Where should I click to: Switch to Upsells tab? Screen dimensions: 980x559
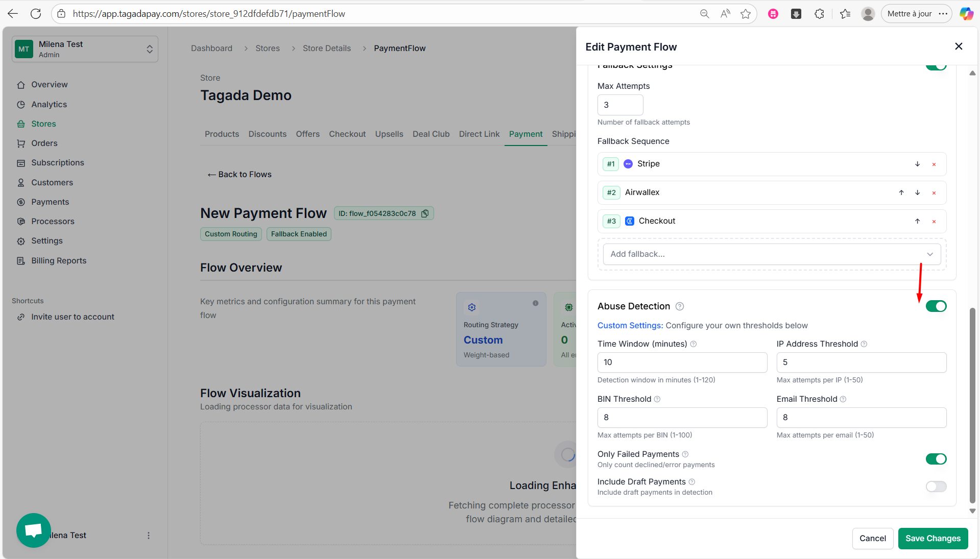[389, 134]
